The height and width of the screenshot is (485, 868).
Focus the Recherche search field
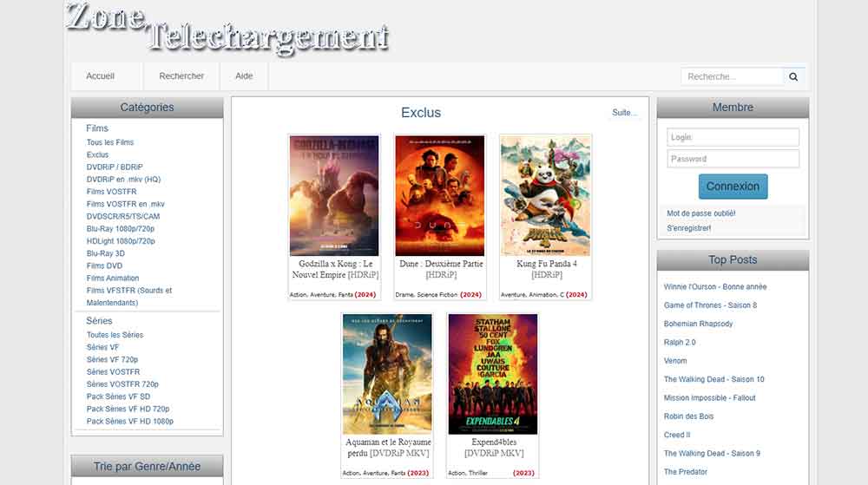[x=733, y=77]
